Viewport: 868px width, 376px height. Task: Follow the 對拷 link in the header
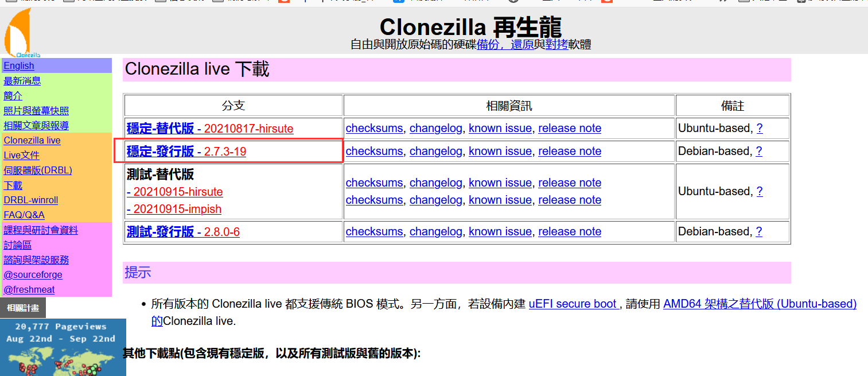point(556,44)
